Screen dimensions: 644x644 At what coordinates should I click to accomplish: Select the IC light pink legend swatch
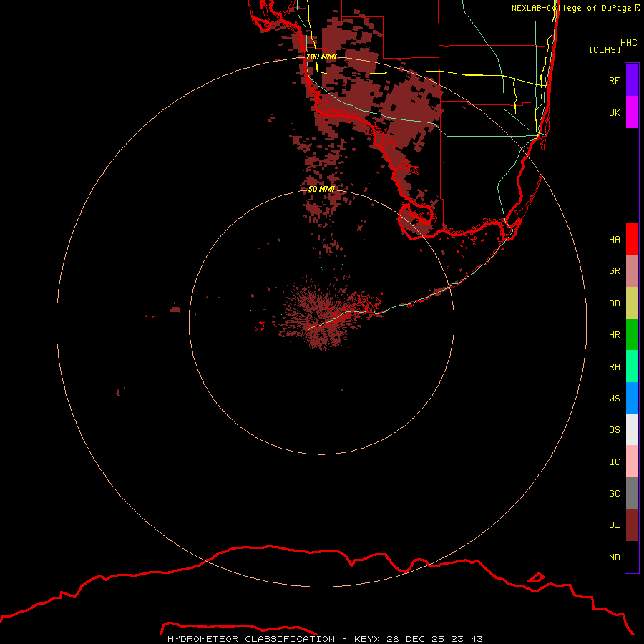[x=632, y=462]
